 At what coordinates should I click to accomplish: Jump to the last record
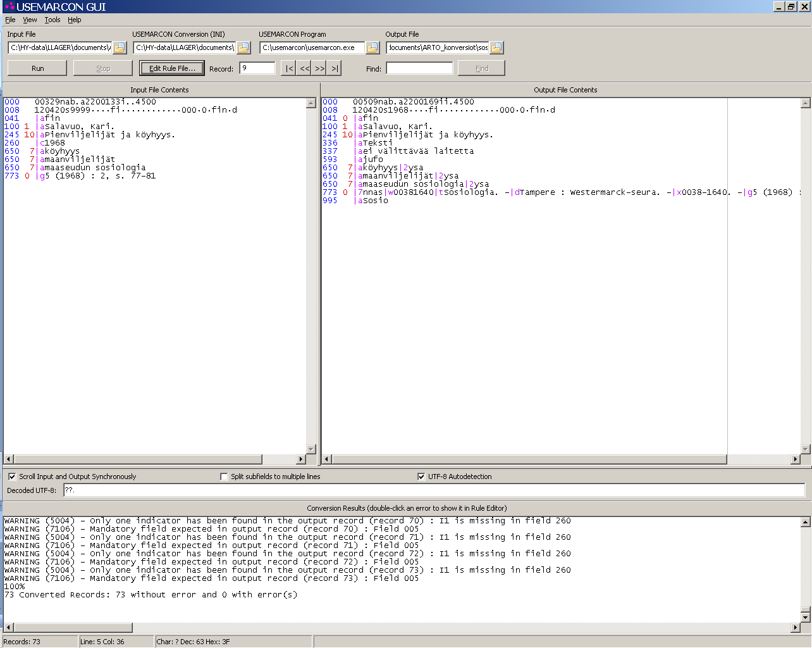(335, 68)
